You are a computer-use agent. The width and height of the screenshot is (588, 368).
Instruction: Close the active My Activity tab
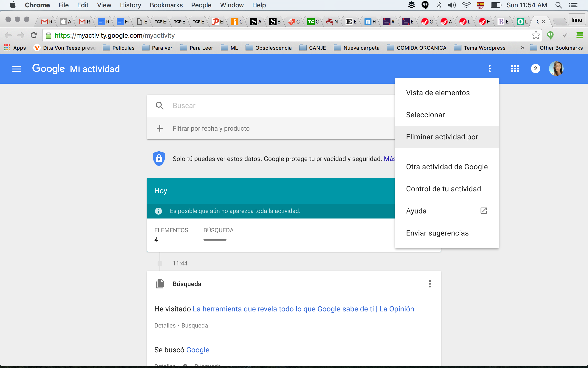[x=543, y=22]
